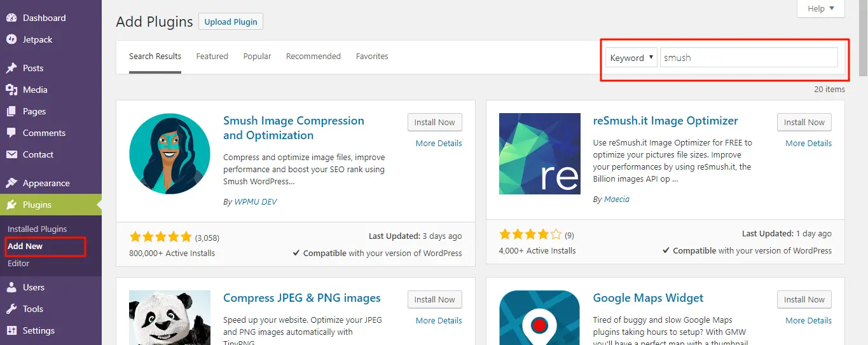Switch to Search Results tab
Image resolution: width=868 pixels, height=345 pixels.
pyautogui.click(x=155, y=57)
